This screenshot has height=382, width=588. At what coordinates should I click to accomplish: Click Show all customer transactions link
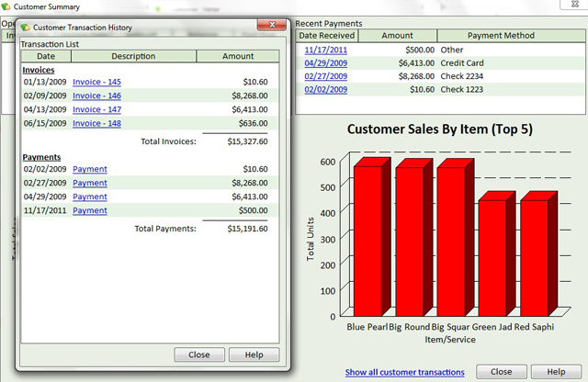404,372
